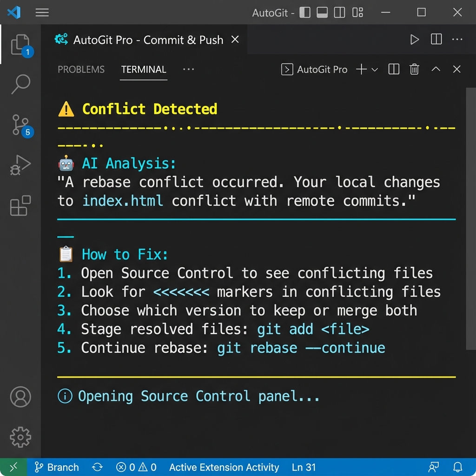Switch to the PROBLEMS tab

(x=81, y=69)
